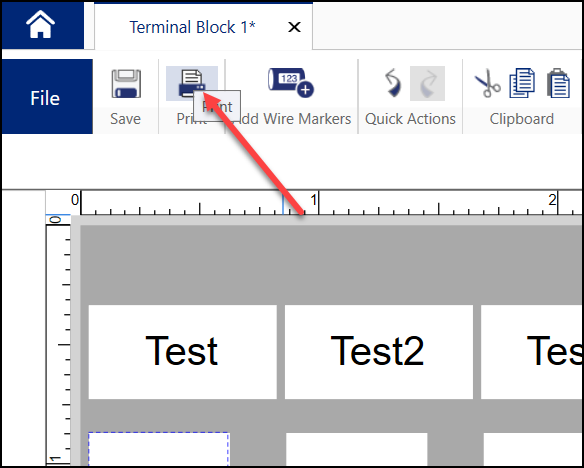Add Wire Markers icon
Image resolution: width=584 pixels, height=468 pixels.
pyautogui.click(x=291, y=83)
